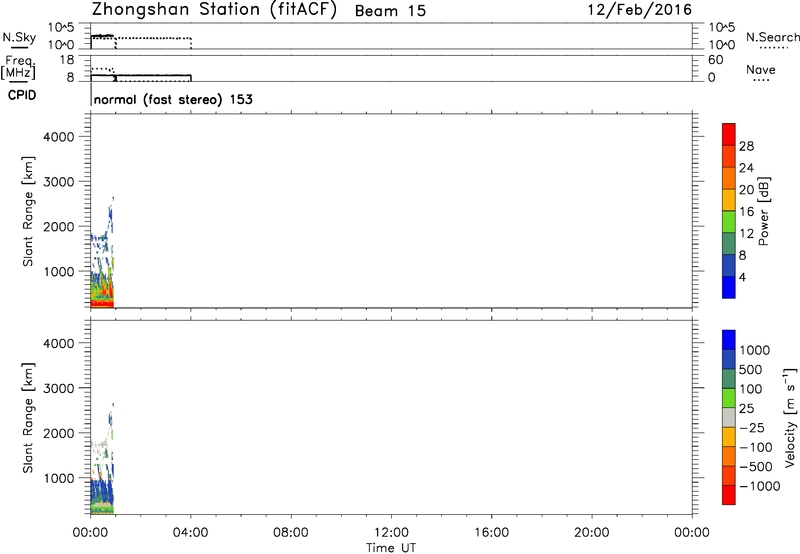The image size is (800, 554).
Task: Pick Power colorbar segment between 12 and 16
Action: 729,221
